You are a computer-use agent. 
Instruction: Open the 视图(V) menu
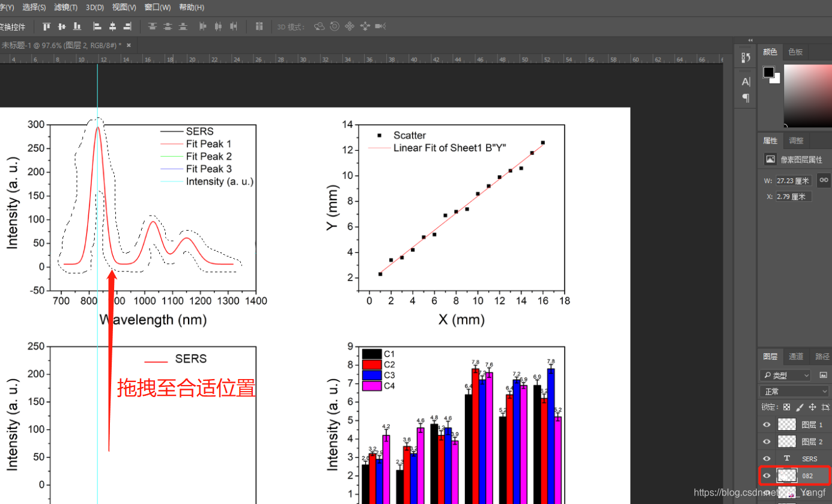pos(124,7)
